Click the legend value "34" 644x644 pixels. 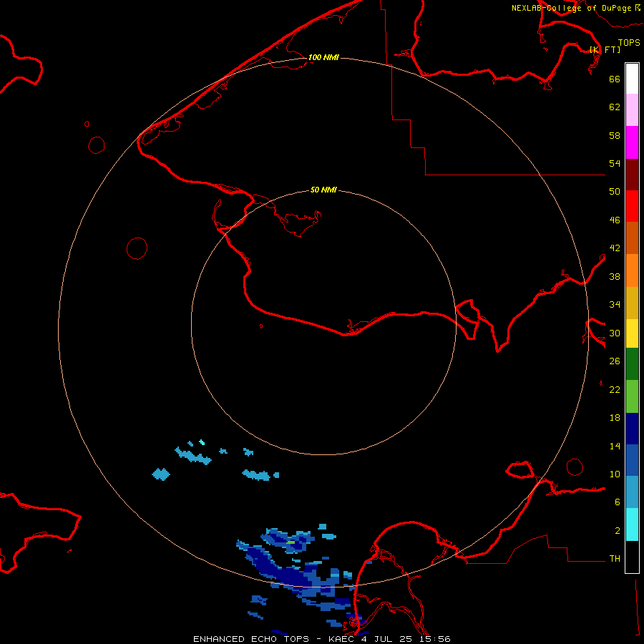pyautogui.click(x=615, y=305)
